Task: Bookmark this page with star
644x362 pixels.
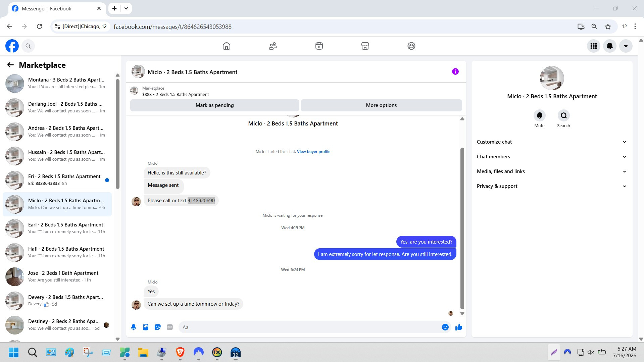Action: [608, 27]
